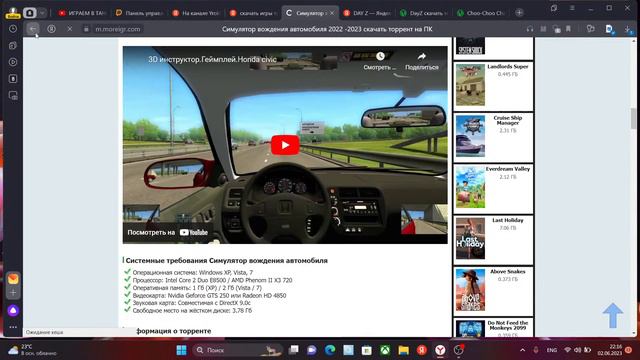The image size is (640, 360).
Task: Click the lock icon beside m.moreigr.com
Action: pyautogui.click(x=86, y=29)
